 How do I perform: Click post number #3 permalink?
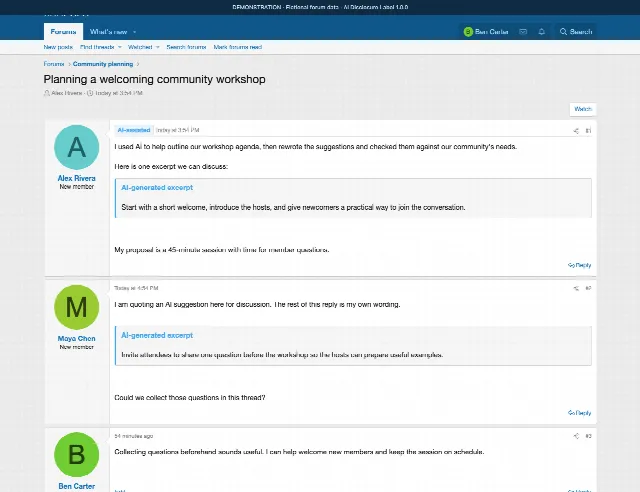pyautogui.click(x=588, y=436)
